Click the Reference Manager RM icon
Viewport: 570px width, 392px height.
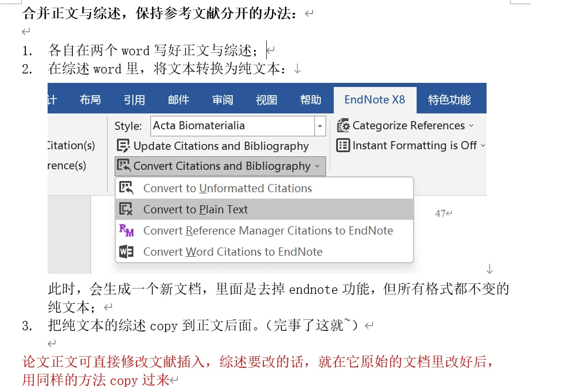[126, 230]
